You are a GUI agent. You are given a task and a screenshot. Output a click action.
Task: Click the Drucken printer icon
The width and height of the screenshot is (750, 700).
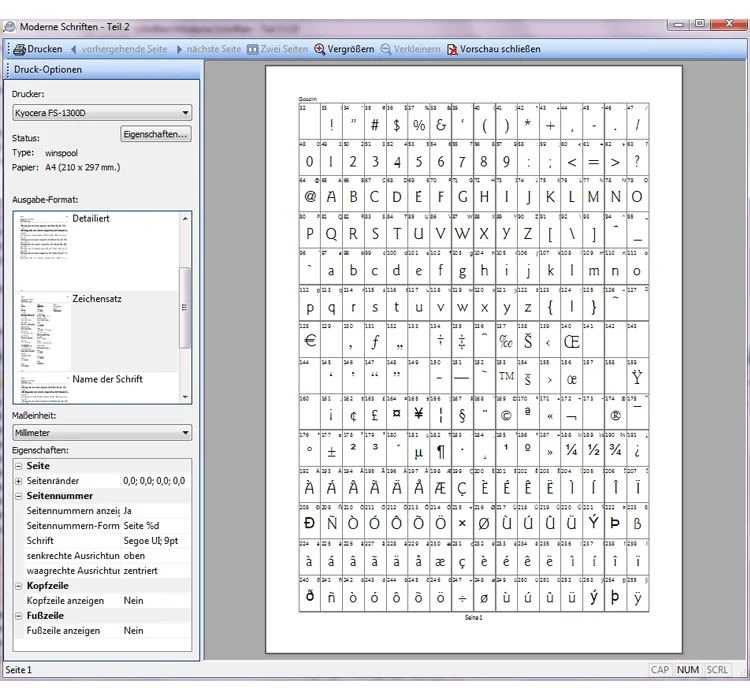pyautogui.click(x=20, y=49)
